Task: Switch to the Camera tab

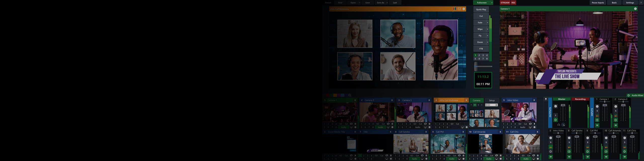Action: [x=476, y=100]
